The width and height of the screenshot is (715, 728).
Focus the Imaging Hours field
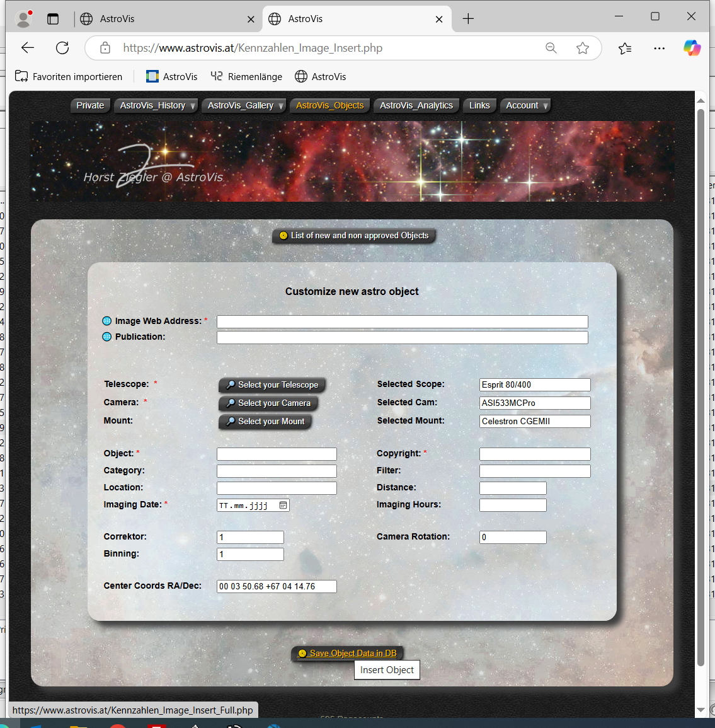pyautogui.click(x=513, y=505)
